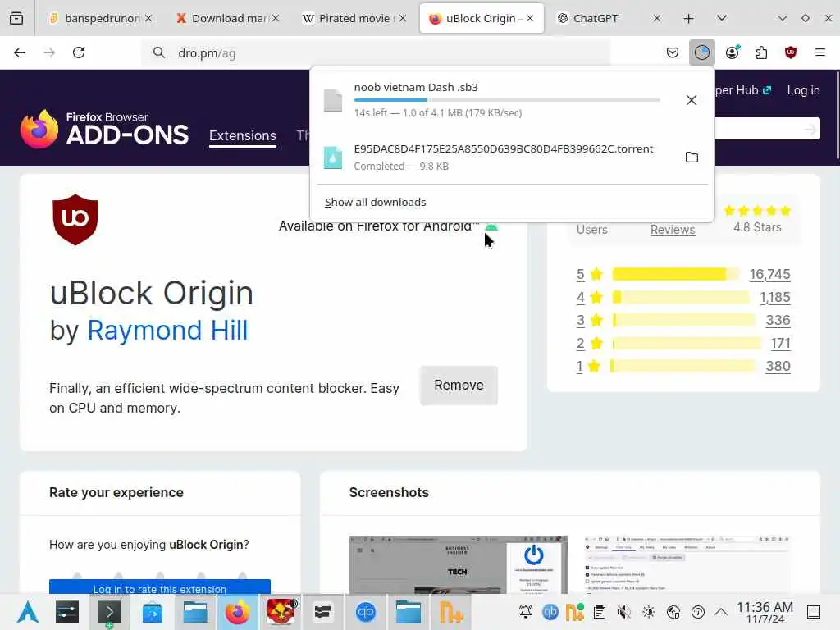This screenshot has width=840, height=630.
Task: Click Log in to rate this extension
Action: (160, 587)
